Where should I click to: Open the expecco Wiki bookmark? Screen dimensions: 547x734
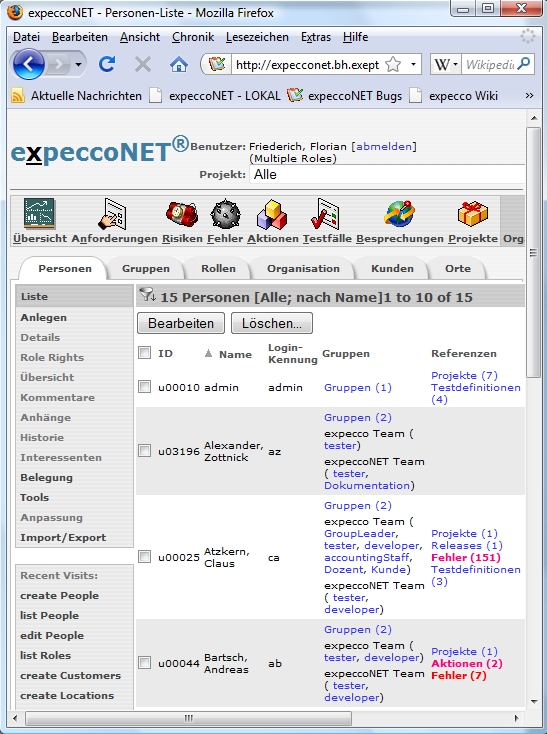453,96
